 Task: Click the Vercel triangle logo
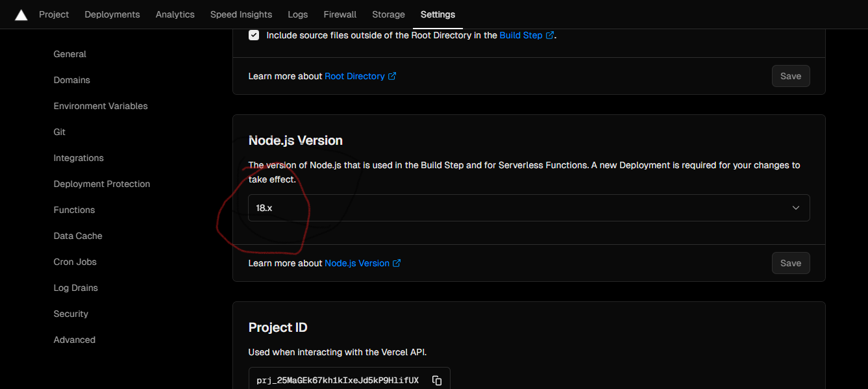click(x=21, y=15)
